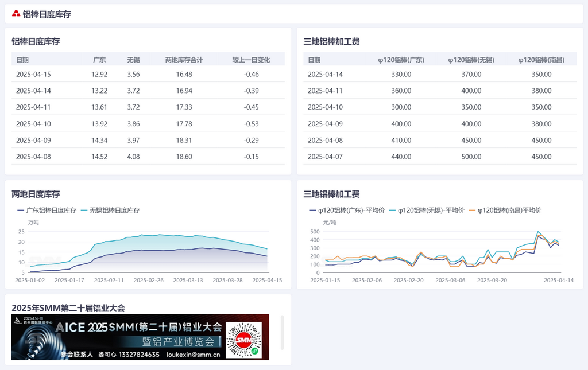The width and height of the screenshot is (588, 370).
Task: Click the SMM QR code in the banner
Action: (x=242, y=337)
